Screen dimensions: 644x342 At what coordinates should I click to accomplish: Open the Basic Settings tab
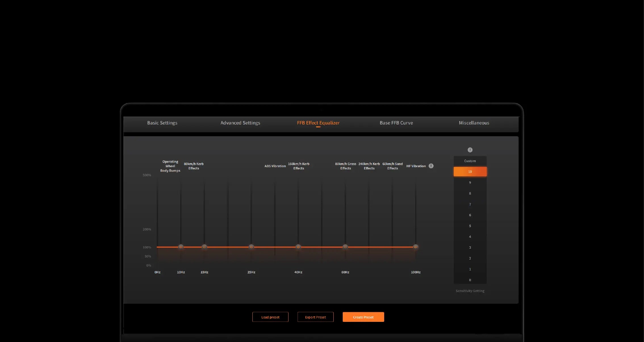point(162,123)
